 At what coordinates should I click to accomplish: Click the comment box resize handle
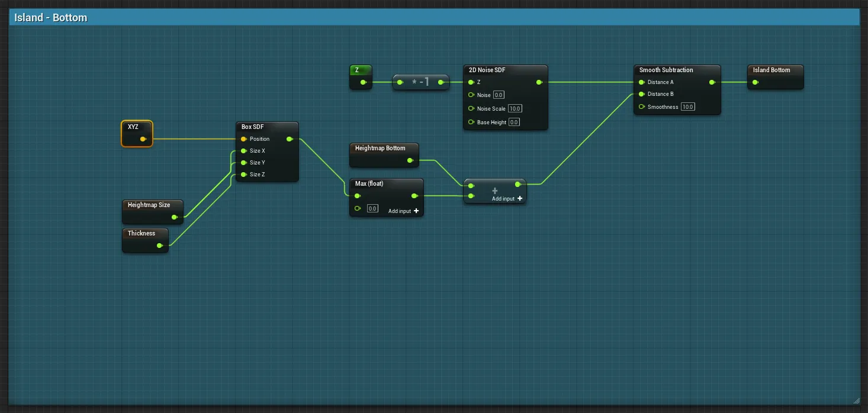856,400
